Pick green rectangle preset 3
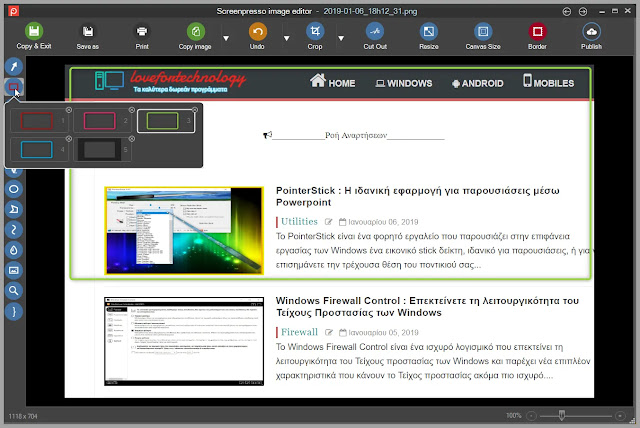Viewport: 640px width, 428px height. tap(165, 121)
